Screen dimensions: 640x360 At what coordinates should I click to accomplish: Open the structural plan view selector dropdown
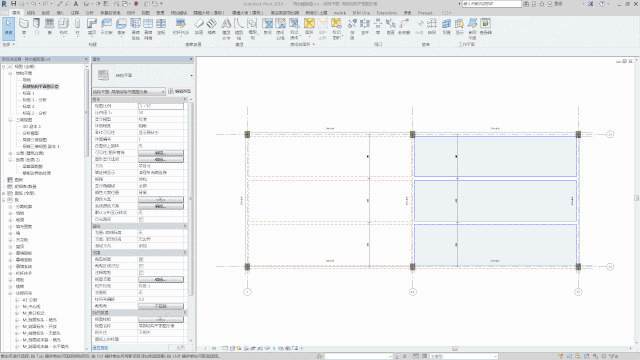click(x=129, y=91)
